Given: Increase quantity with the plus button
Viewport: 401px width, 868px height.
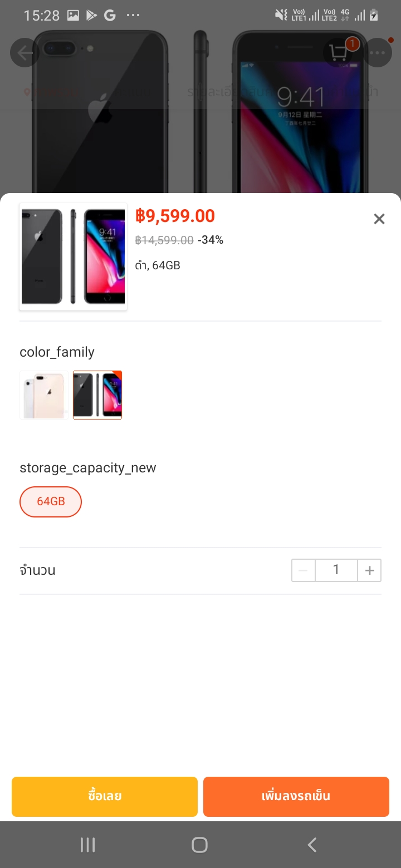Looking at the screenshot, I should 369,570.
